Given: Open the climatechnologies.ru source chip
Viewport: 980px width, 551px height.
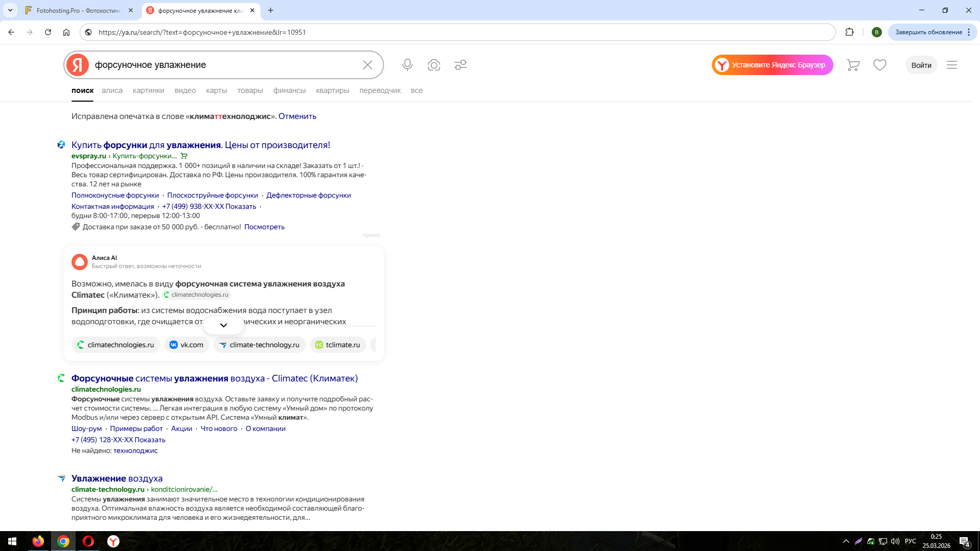Looking at the screenshot, I should coord(116,345).
